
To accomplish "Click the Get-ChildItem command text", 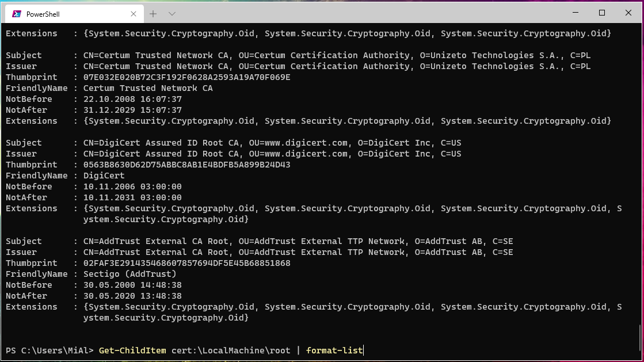I will pyautogui.click(x=132, y=350).
